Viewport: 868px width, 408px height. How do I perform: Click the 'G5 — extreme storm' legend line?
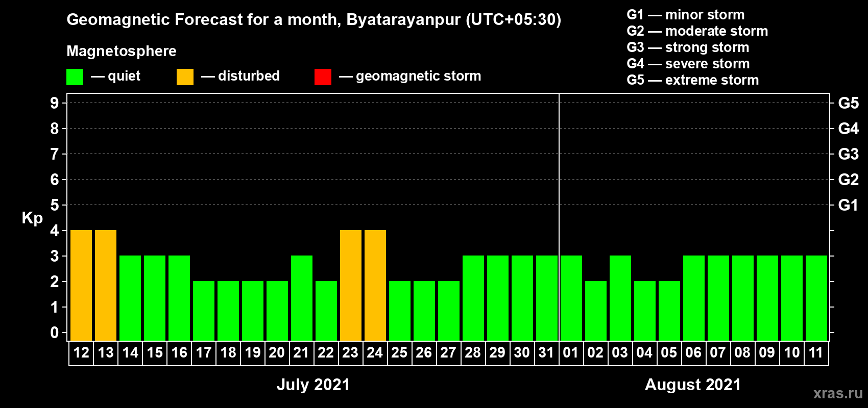click(693, 80)
